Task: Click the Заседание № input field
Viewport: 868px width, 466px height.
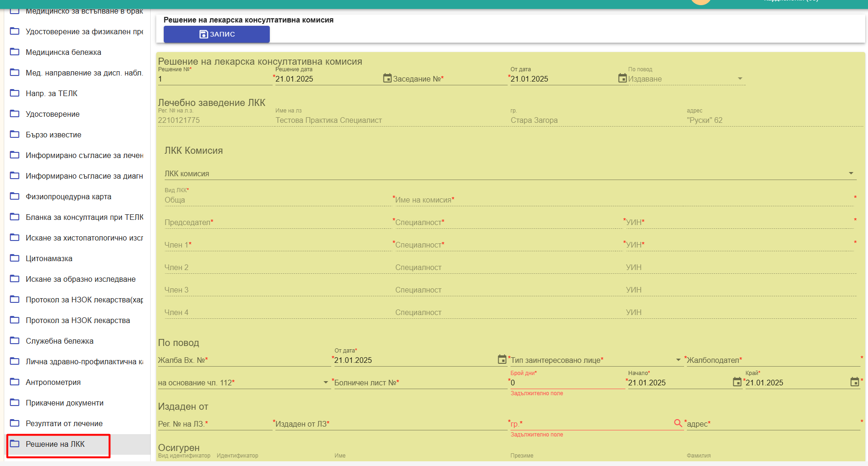Action: tap(450, 79)
